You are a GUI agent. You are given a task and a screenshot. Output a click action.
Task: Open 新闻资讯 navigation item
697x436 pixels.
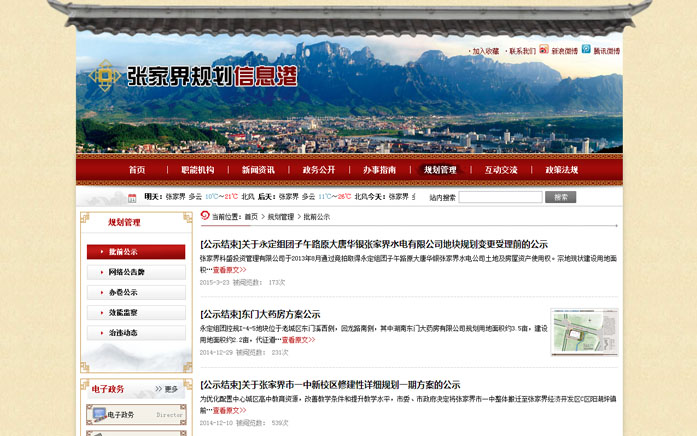click(258, 170)
